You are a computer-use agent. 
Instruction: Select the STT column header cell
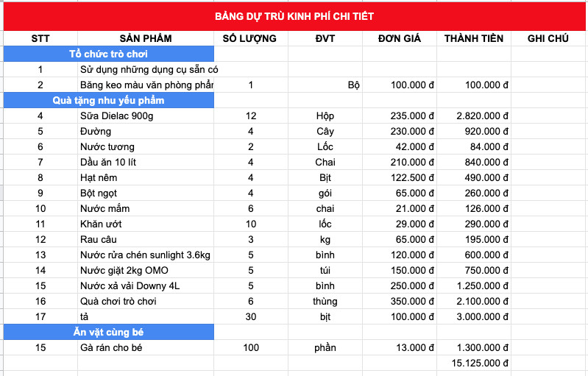point(40,38)
